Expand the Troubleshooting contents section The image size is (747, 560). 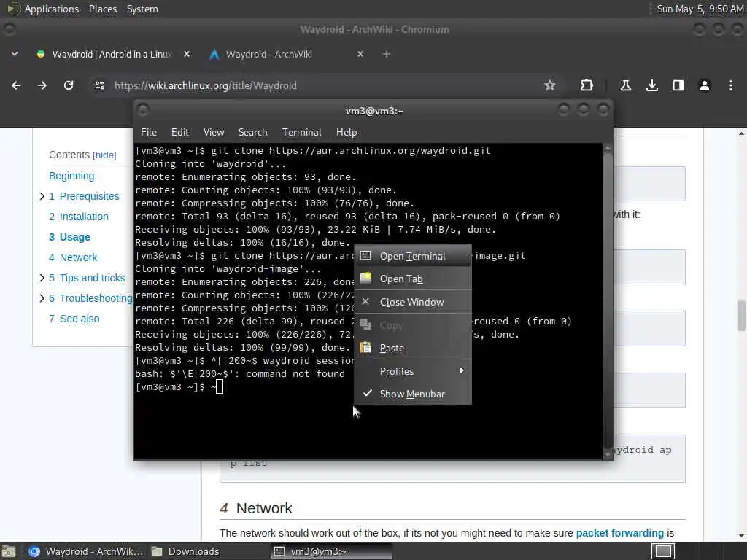tap(42, 298)
